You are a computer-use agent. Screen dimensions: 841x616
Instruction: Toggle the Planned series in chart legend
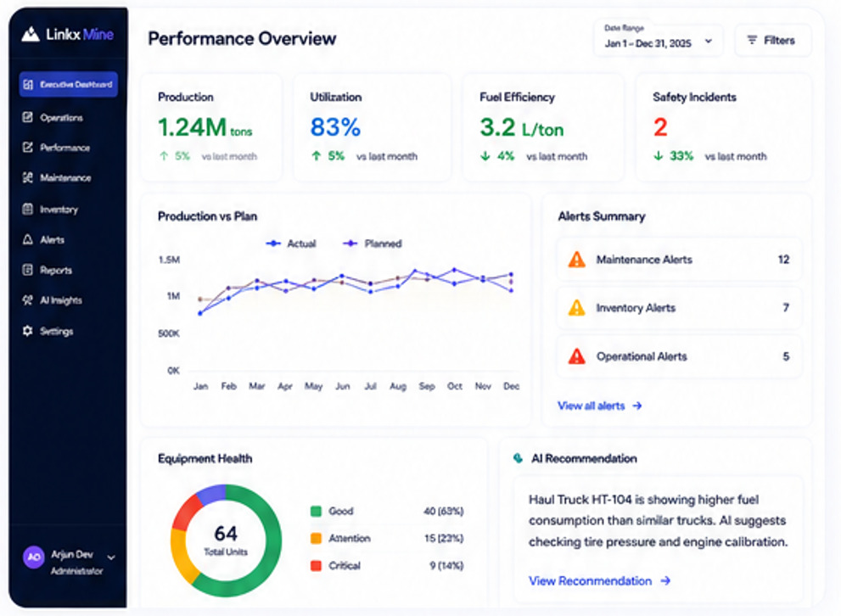(x=373, y=244)
